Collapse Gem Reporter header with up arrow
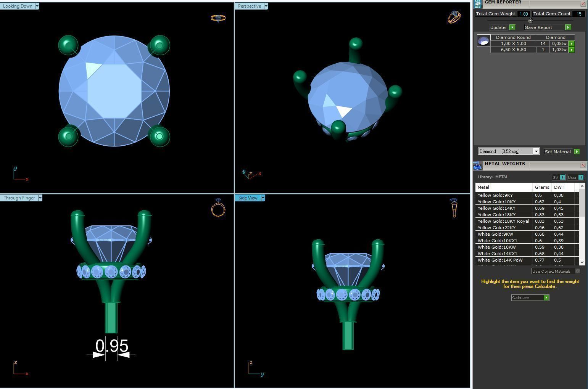 pos(530,21)
